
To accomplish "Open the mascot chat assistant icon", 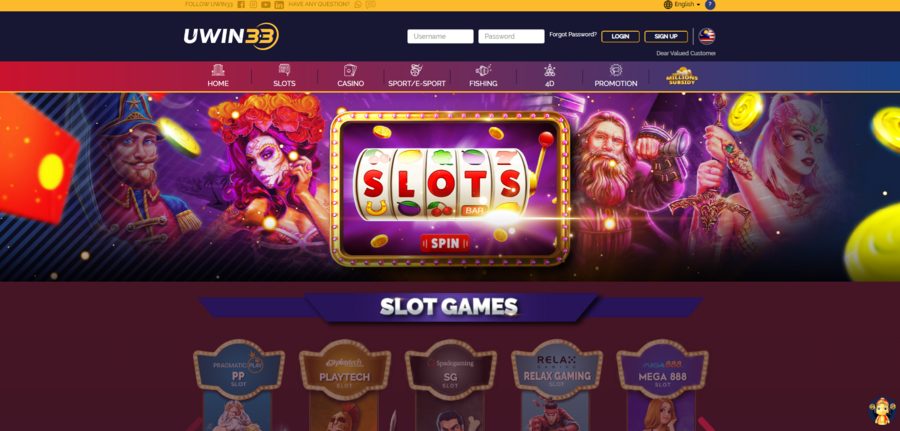I will pyautogui.click(x=882, y=411).
